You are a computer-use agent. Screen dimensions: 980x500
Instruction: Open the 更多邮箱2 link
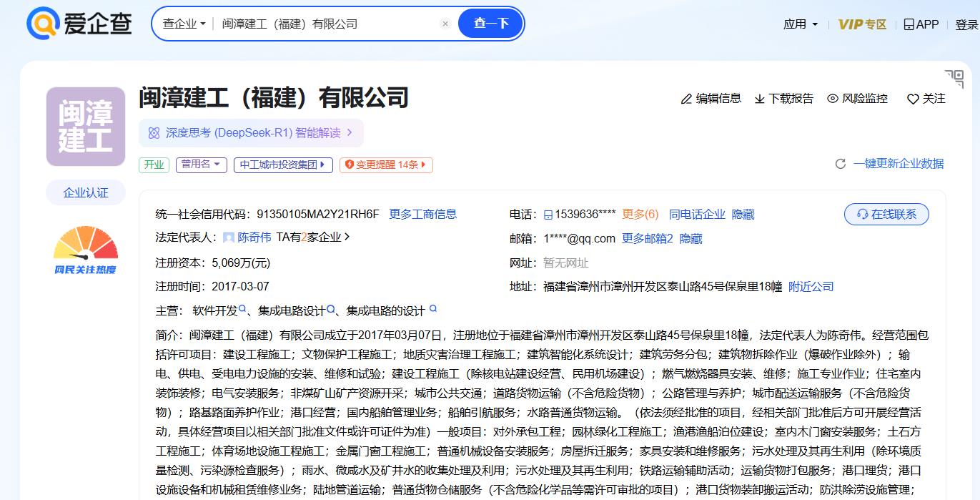pyautogui.click(x=648, y=239)
